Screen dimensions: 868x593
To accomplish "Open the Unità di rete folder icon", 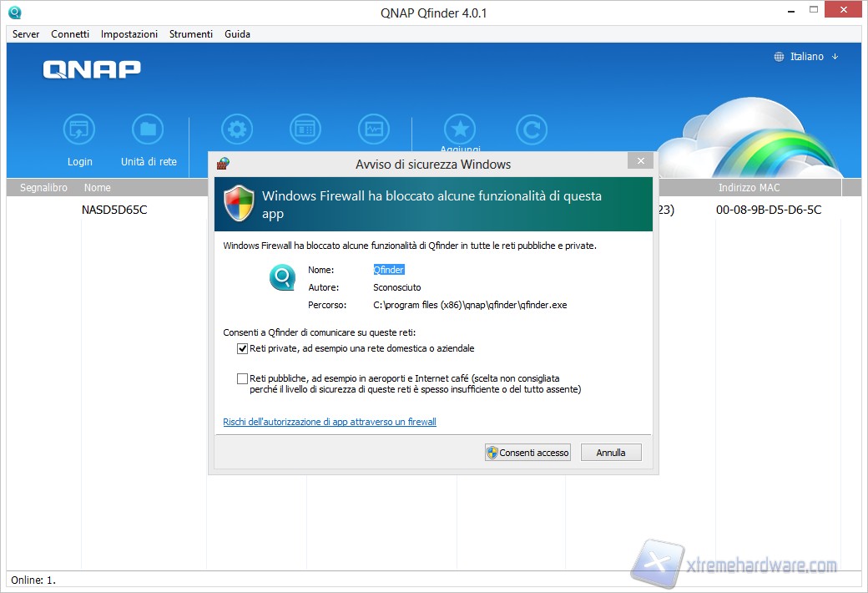I will click(x=149, y=130).
